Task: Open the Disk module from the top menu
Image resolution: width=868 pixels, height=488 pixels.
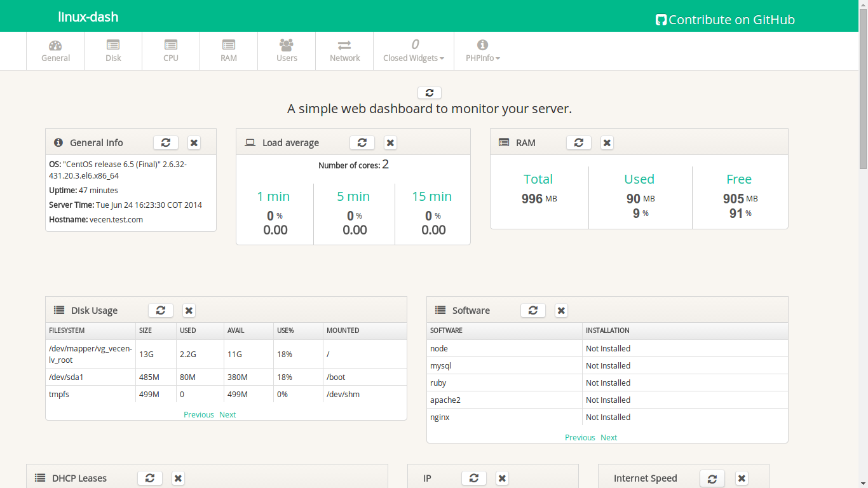Action: [112, 50]
